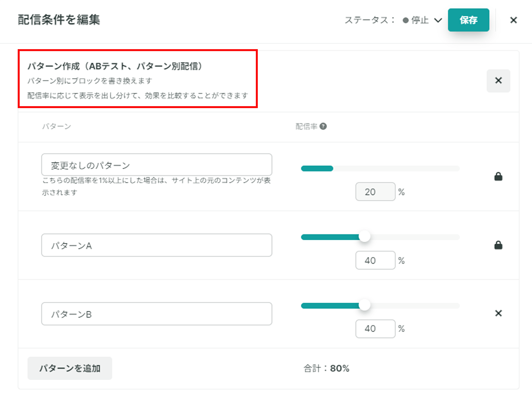Click the パターンA name input field
The image size is (532, 401).
[157, 245]
